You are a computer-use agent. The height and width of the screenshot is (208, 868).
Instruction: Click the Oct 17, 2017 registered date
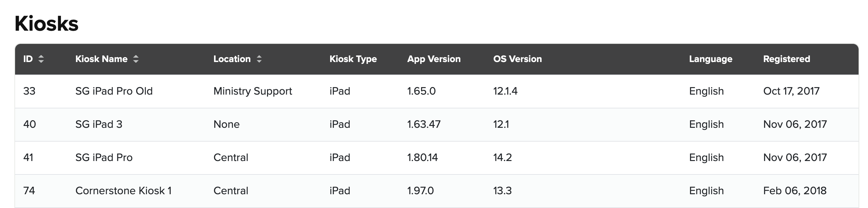pyautogui.click(x=791, y=91)
